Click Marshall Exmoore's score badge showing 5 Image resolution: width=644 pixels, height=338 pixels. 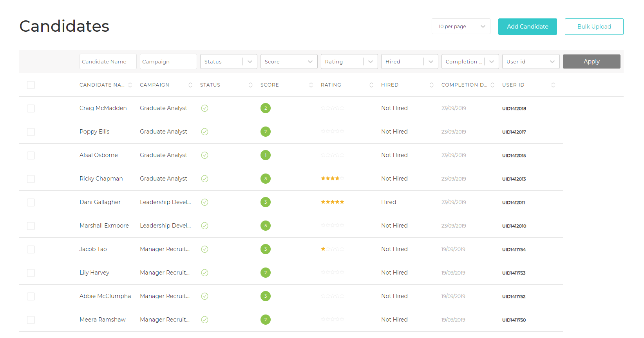[266, 226]
